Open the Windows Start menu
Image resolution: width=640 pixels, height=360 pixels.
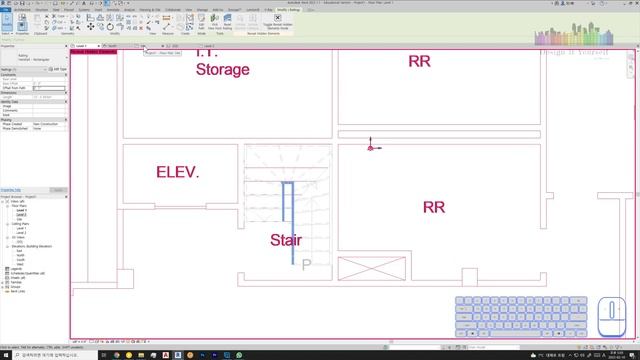[x=6, y=356]
